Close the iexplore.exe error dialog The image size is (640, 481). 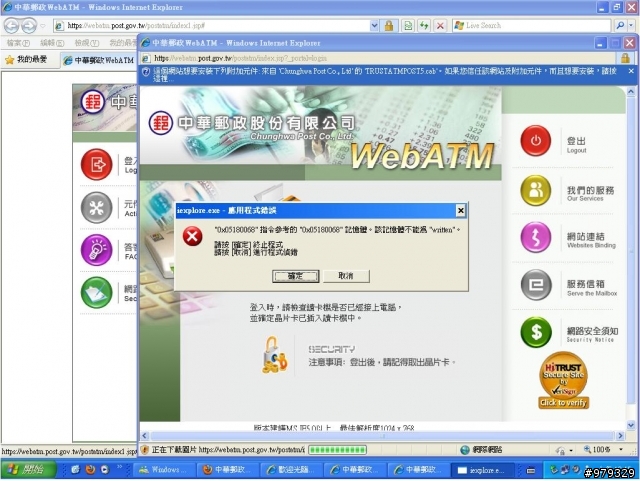click(x=460, y=210)
